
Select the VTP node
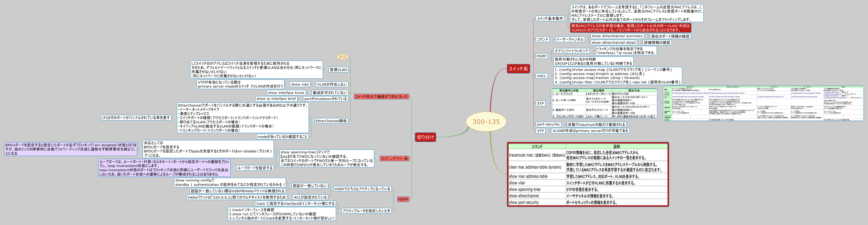[541, 131]
